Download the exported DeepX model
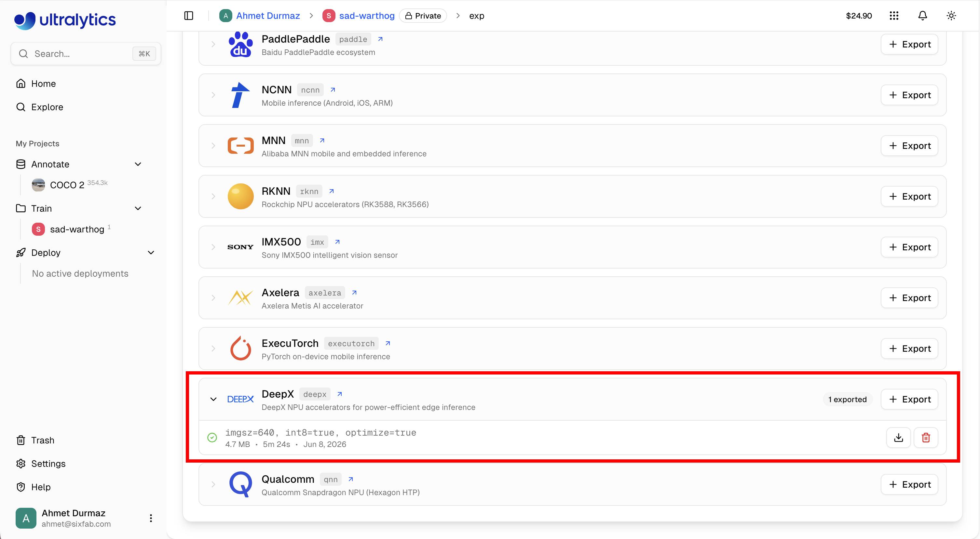This screenshot has height=539, width=980. tap(898, 438)
